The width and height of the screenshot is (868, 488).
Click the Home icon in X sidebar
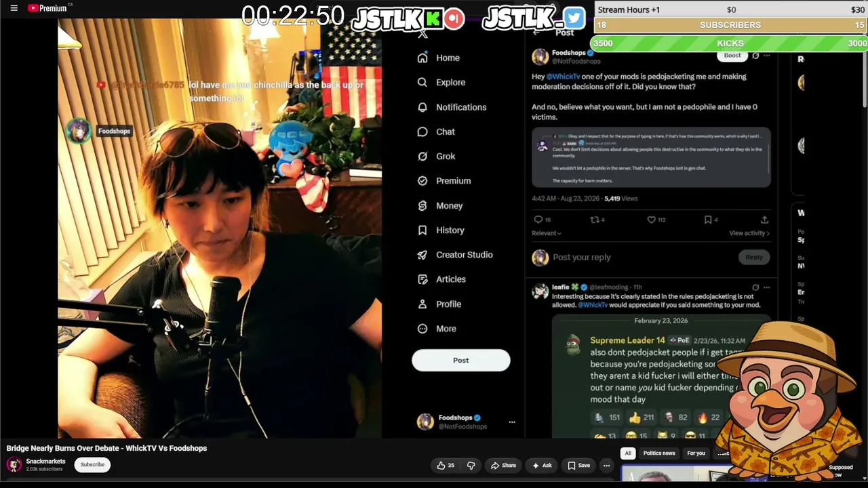click(x=422, y=58)
